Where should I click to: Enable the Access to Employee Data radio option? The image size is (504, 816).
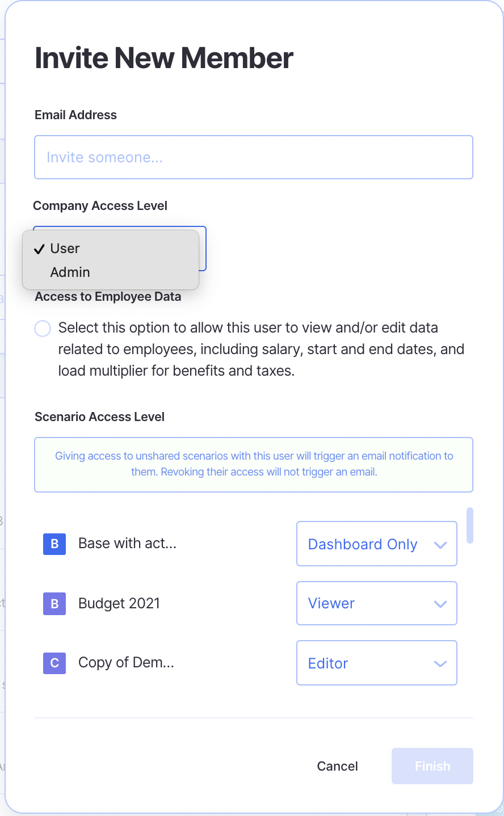(43, 329)
